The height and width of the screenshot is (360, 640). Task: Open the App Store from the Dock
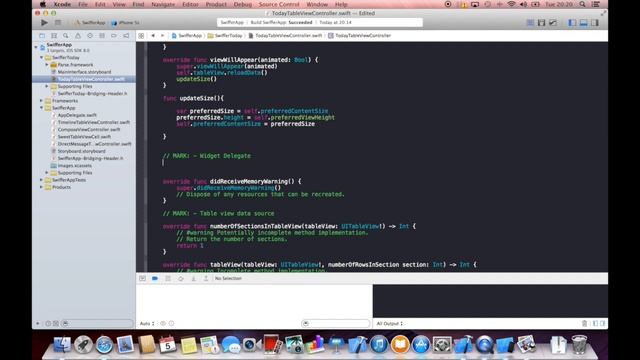click(x=421, y=345)
